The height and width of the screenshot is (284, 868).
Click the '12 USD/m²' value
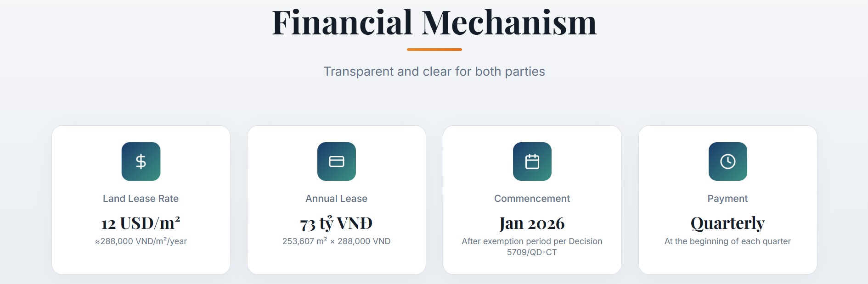click(141, 223)
